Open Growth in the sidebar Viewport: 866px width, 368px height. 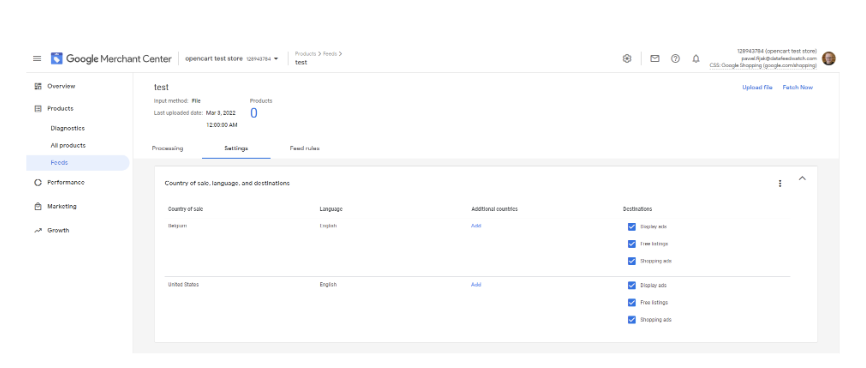[x=58, y=231]
